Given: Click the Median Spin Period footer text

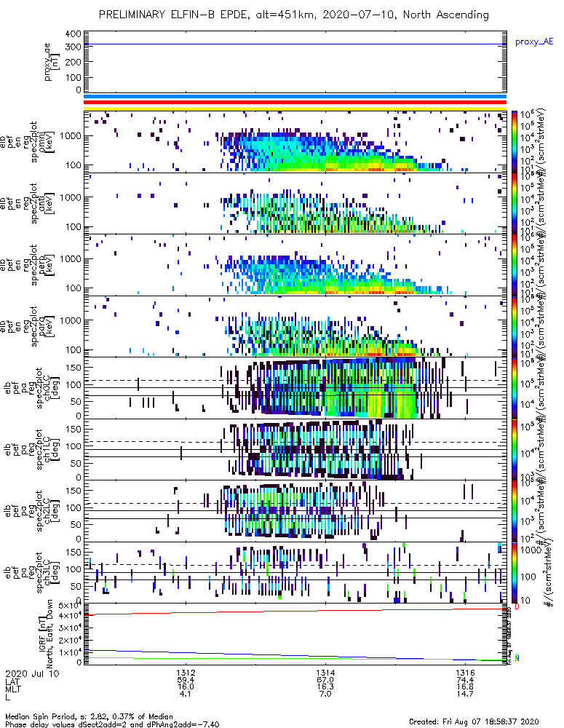Looking at the screenshot, I should [x=89, y=716].
